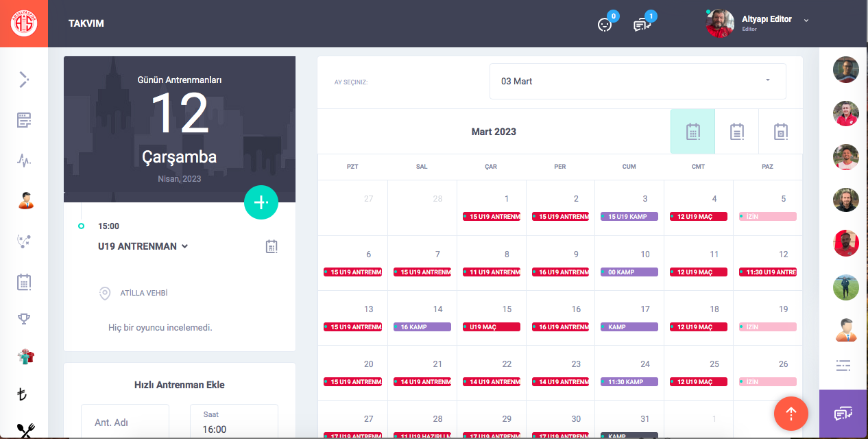This screenshot has width=868, height=439.
Task: Click the smiley notifications icon in header
Action: click(x=605, y=25)
